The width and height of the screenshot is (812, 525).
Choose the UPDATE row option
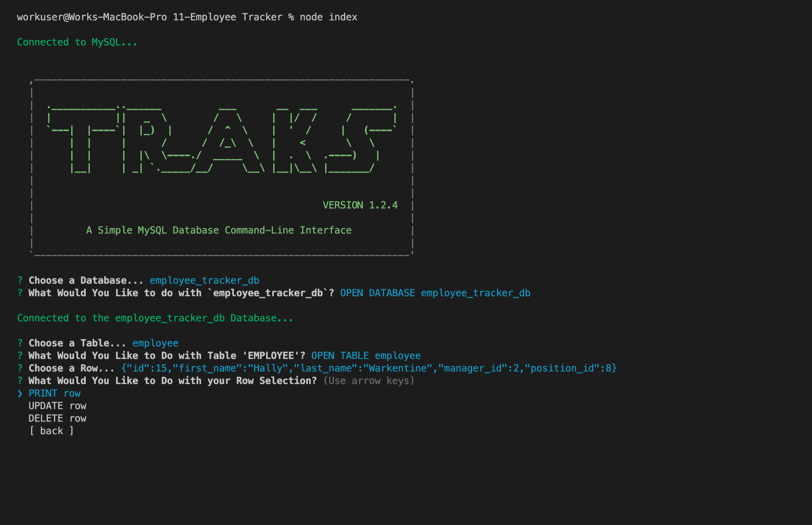coord(57,406)
